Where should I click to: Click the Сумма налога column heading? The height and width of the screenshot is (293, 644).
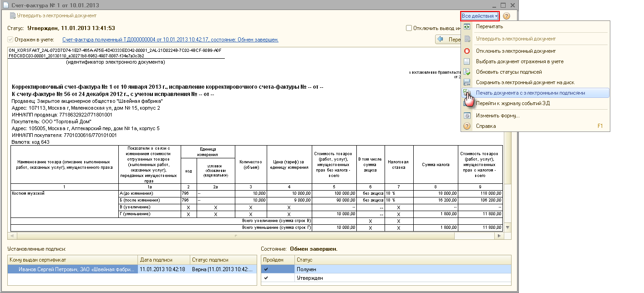point(436,164)
